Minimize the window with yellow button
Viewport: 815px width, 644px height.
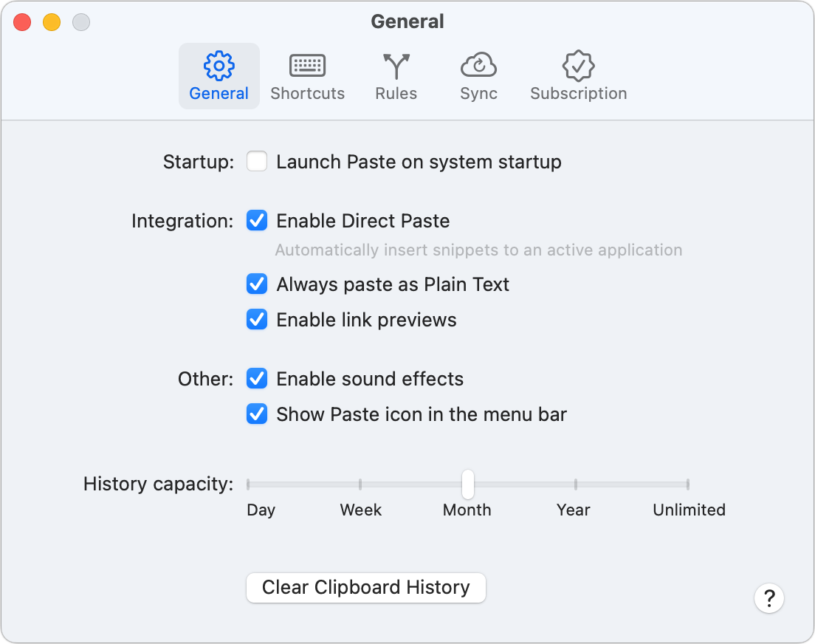pos(52,22)
